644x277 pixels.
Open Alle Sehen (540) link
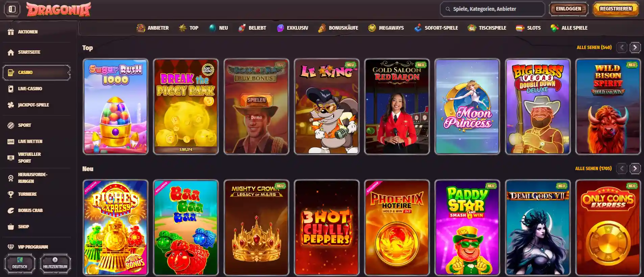point(594,47)
